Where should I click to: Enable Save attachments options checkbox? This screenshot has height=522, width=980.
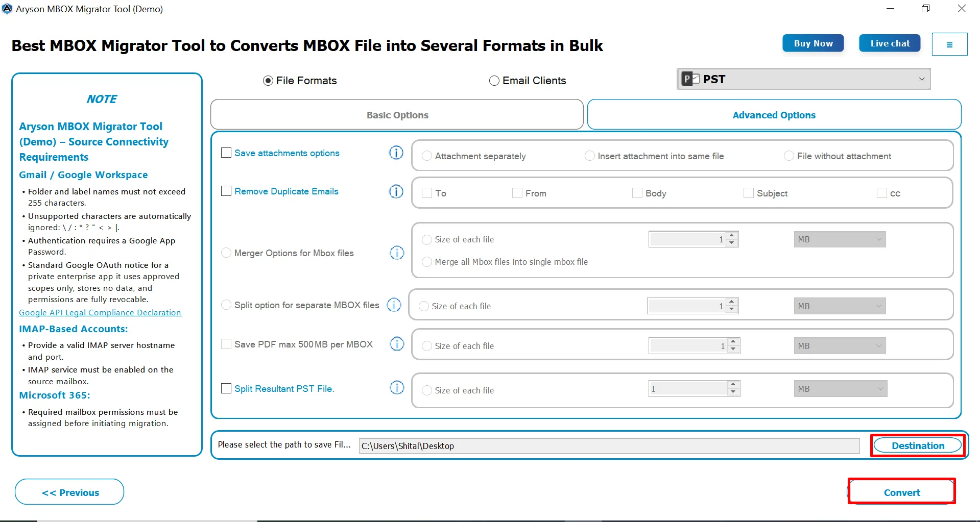[x=226, y=153]
